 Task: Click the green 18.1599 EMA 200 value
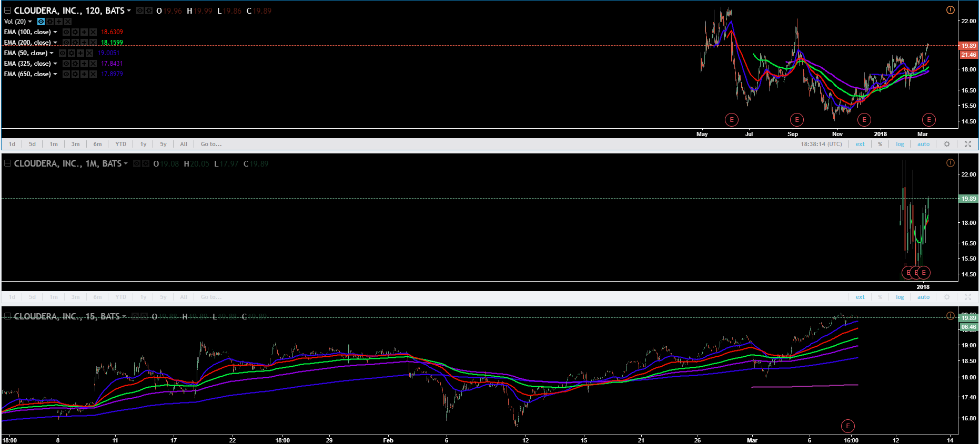pos(112,43)
